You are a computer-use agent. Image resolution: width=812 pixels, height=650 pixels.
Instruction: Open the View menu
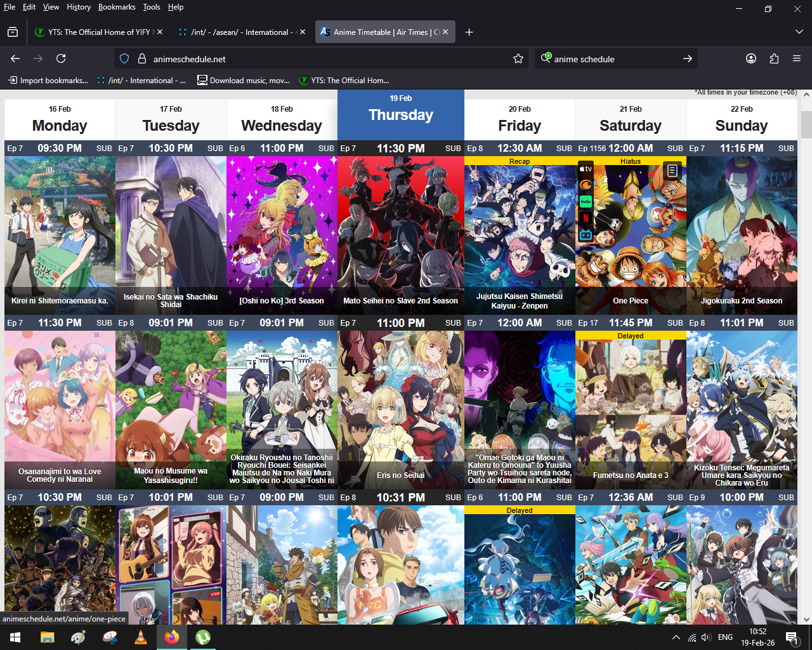[51, 7]
